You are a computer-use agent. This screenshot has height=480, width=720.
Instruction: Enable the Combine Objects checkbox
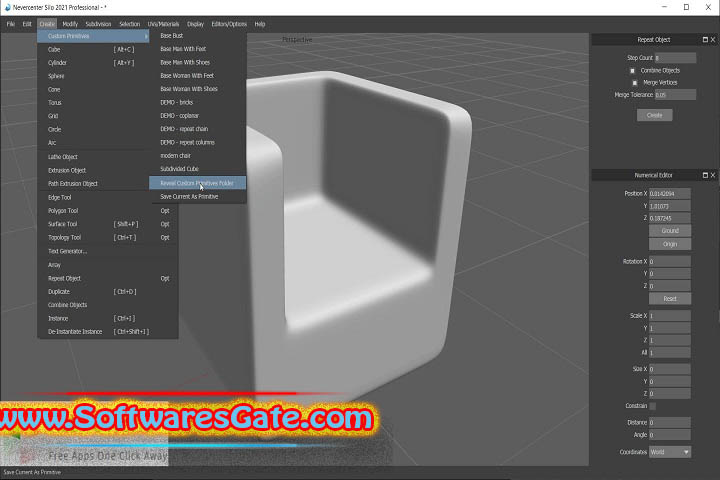(632, 71)
